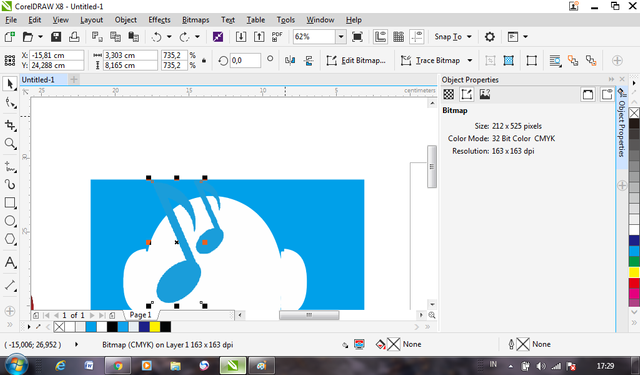640x375 pixels.
Task: Click the Copy icon
Action: [116, 37]
